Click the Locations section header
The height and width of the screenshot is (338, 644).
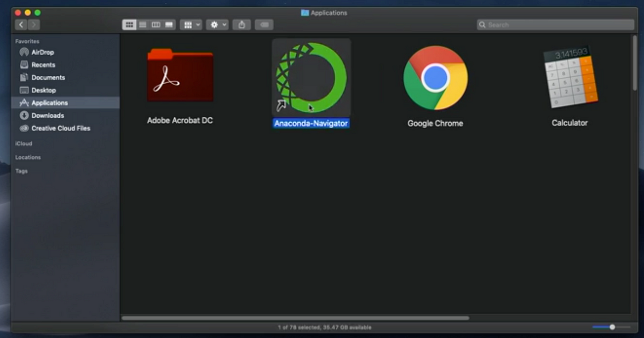pyautogui.click(x=28, y=157)
